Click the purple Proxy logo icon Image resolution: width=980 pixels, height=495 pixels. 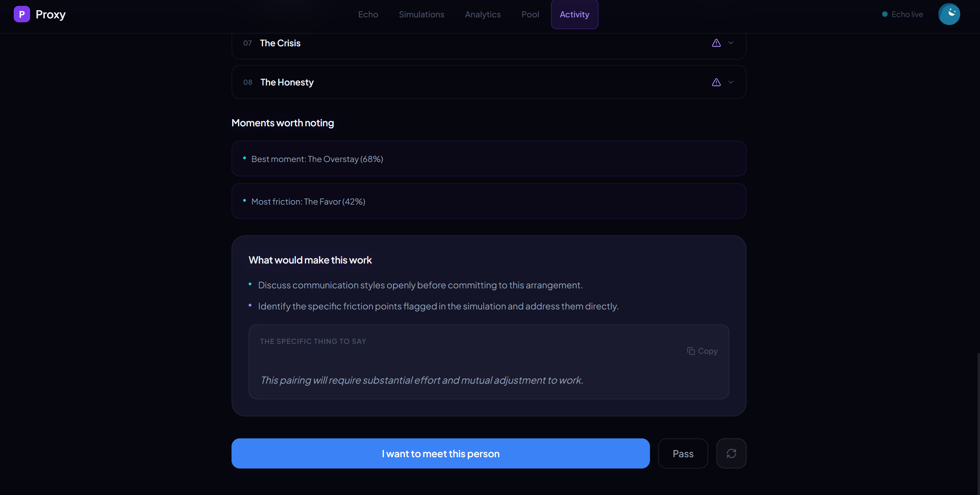coord(22,14)
